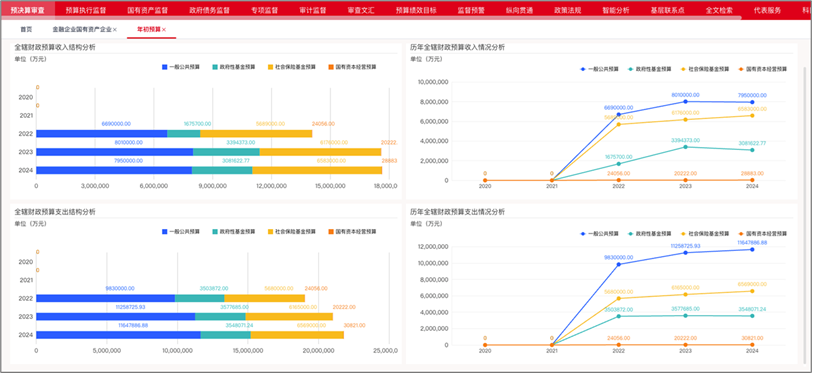The width and height of the screenshot is (836, 374).
Task: Open the 预决算审查 menu
Action: (27, 10)
